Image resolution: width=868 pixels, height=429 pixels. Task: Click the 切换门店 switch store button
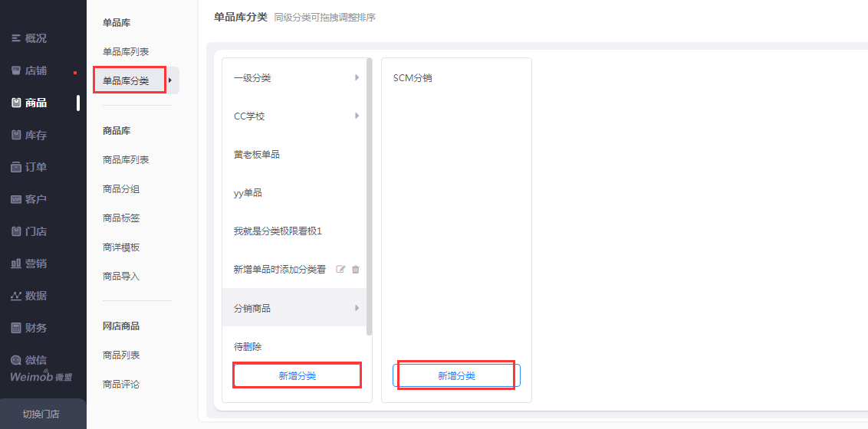[41, 414]
